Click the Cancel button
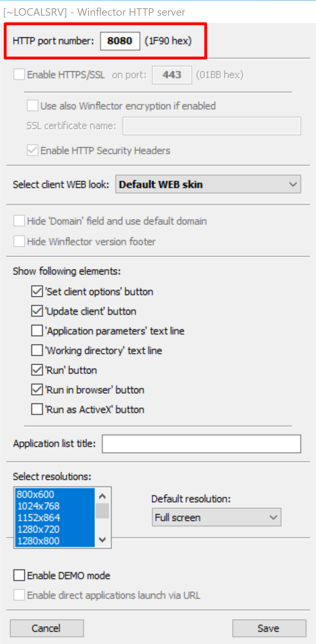The width and height of the screenshot is (316, 644). tap(46, 628)
